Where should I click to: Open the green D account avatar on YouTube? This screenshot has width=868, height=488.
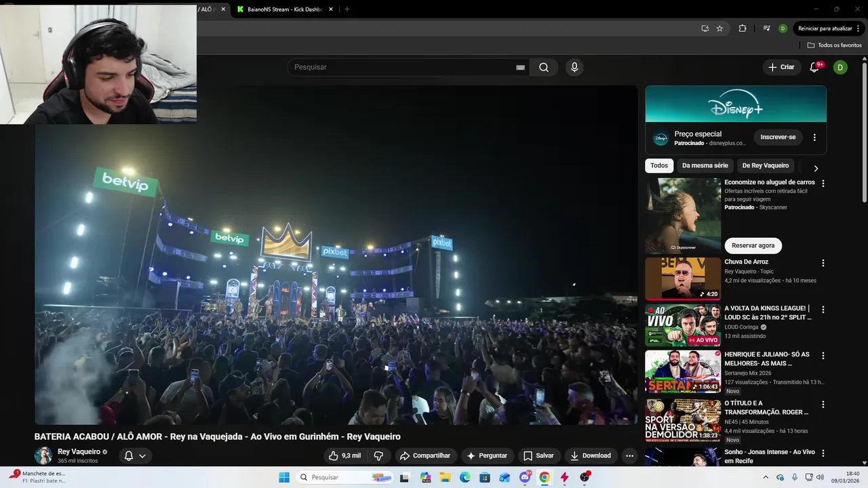[x=840, y=67]
